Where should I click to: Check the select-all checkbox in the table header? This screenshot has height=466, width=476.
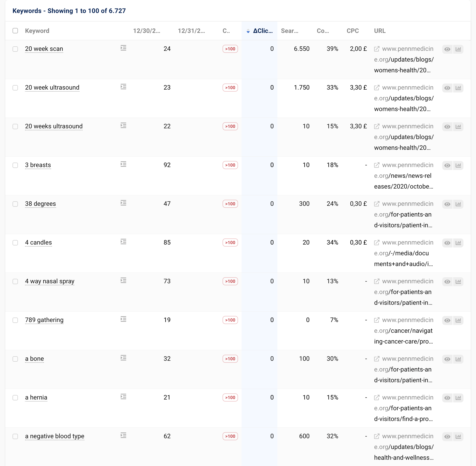[x=15, y=31]
